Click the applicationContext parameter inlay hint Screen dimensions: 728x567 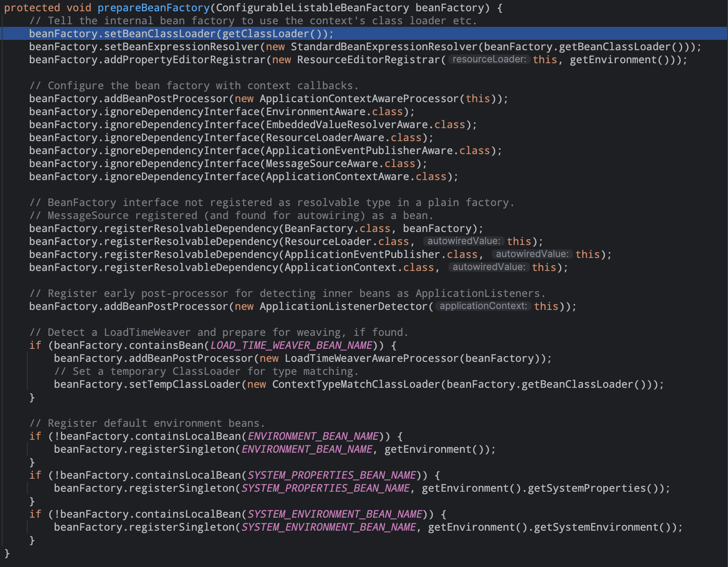click(483, 306)
